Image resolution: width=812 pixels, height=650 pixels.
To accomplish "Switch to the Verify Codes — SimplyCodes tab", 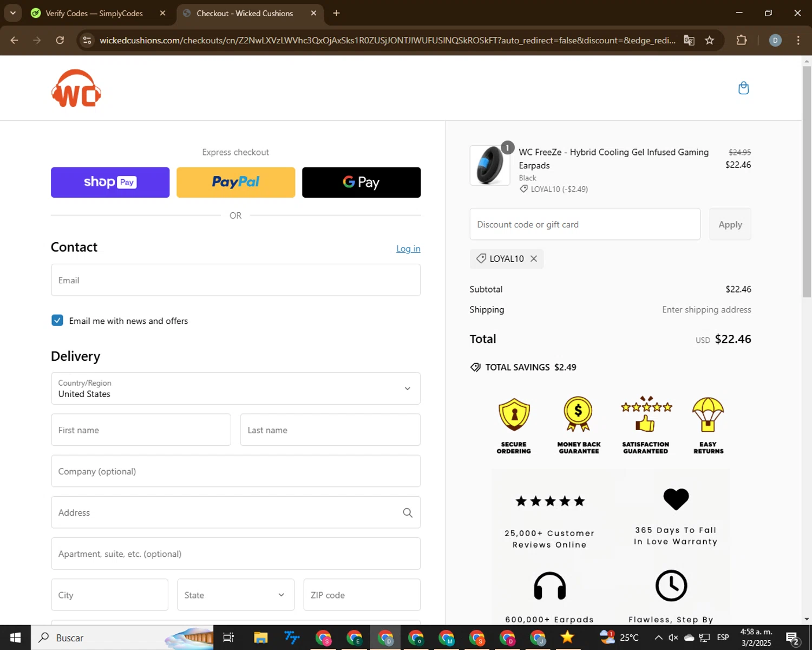I will [x=94, y=13].
